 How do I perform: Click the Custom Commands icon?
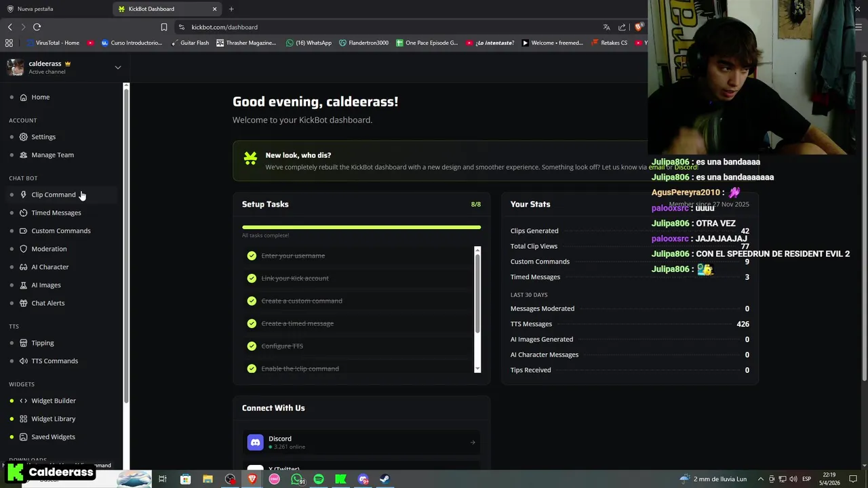coord(23,230)
